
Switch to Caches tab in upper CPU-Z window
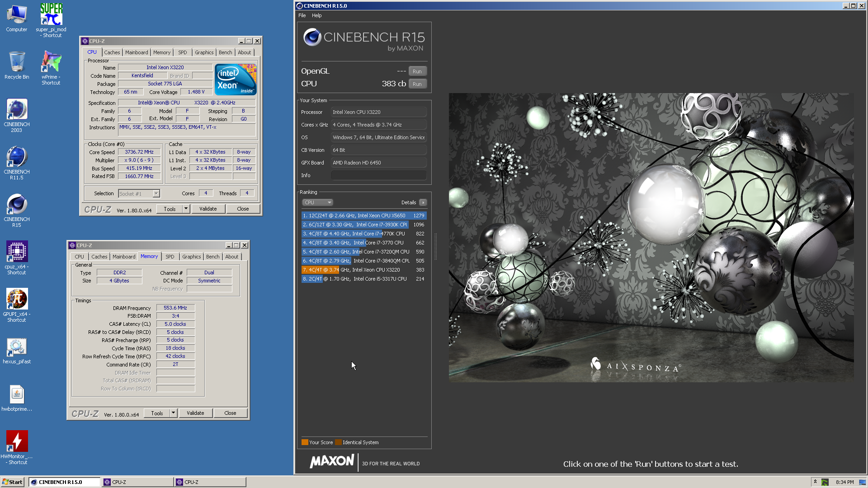112,52
